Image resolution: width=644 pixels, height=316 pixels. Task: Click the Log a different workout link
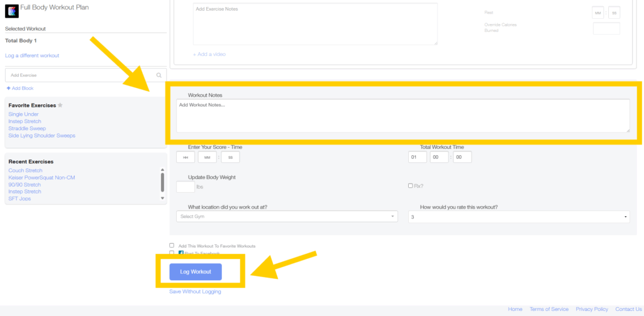32,55
